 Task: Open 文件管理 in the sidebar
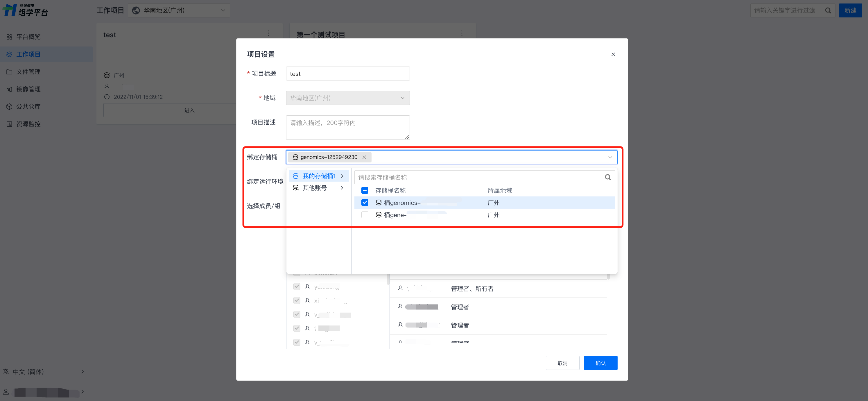click(28, 72)
